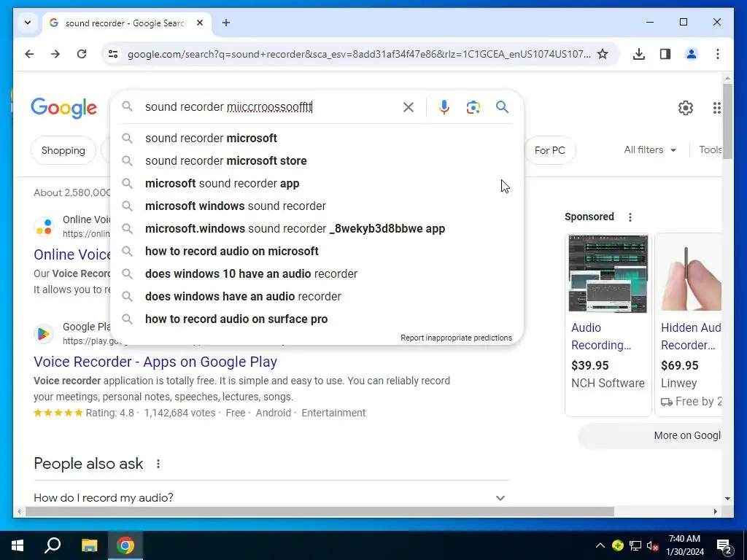The width and height of the screenshot is (747, 560).
Task: Choose 'does windows have an audio recorder'
Action: (317, 296)
